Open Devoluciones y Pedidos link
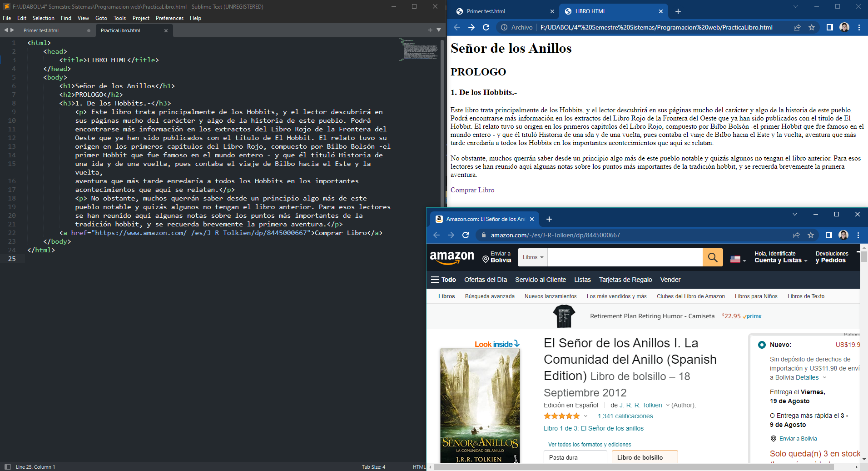 832,257
